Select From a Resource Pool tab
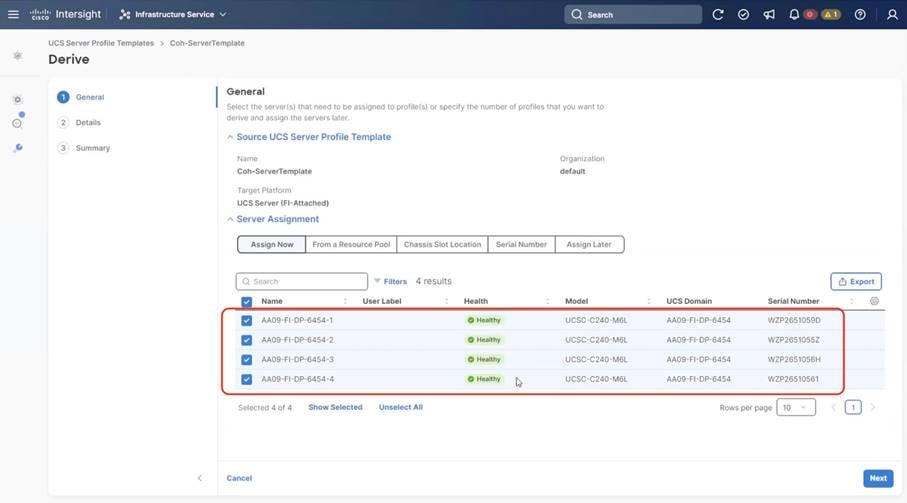The image size is (907, 503). (x=351, y=245)
